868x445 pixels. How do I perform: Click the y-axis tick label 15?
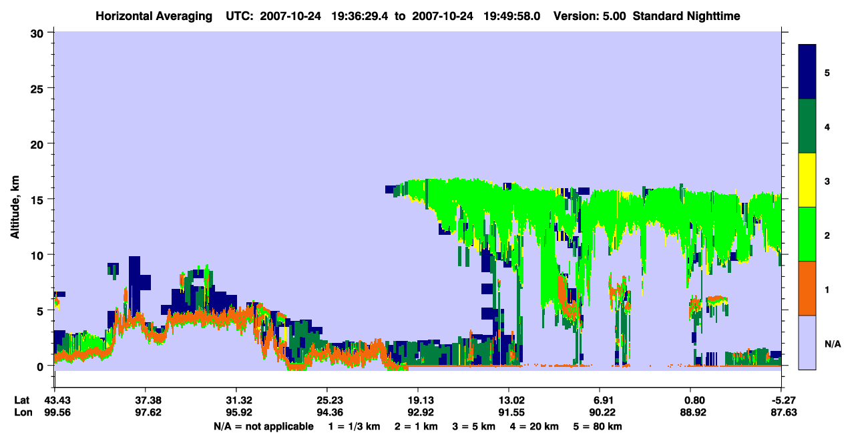pos(38,199)
